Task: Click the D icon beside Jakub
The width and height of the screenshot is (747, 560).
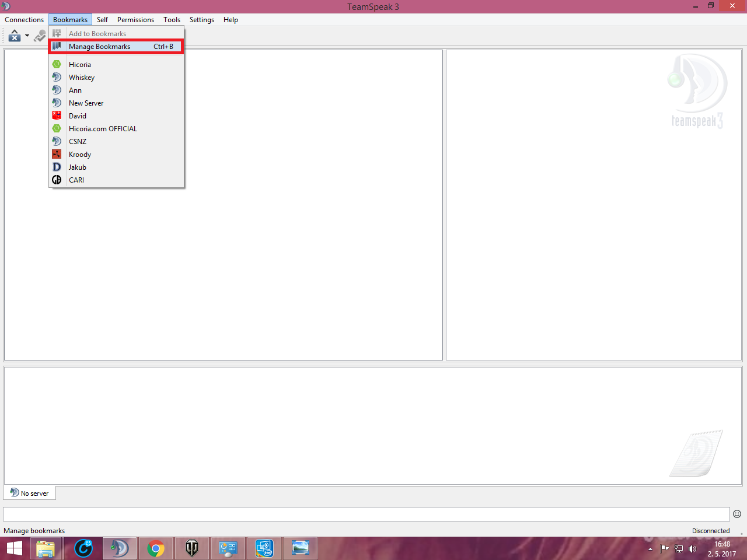Action: click(x=57, y=167)
